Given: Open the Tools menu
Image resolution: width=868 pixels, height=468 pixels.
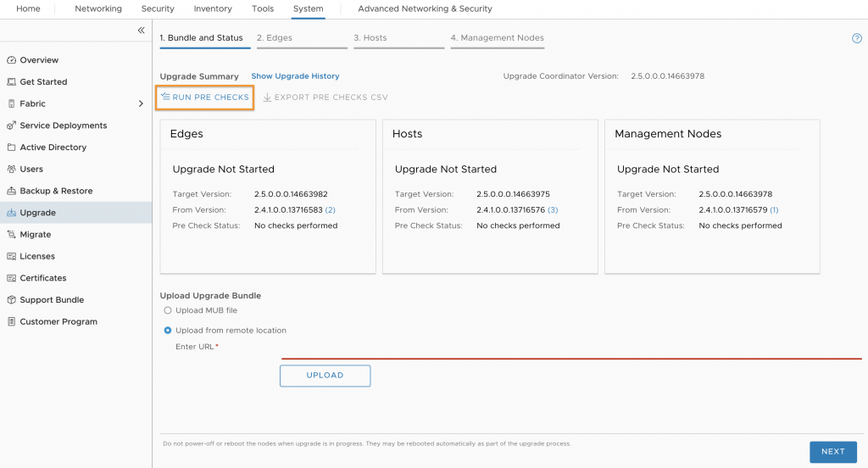Looking at the screenshot, I should (263, 8).
